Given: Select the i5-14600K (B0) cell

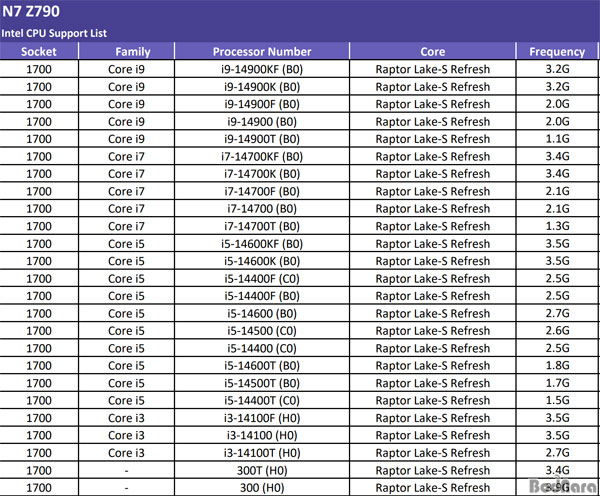Looking at the screenshot, I should coord(262,261).
